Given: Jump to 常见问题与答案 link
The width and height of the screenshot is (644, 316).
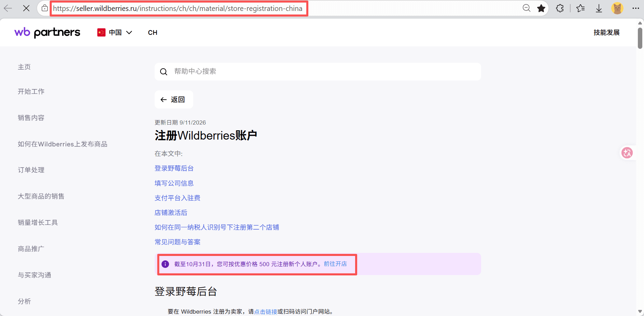Looking at the screenshot, I should click(178, 242).
